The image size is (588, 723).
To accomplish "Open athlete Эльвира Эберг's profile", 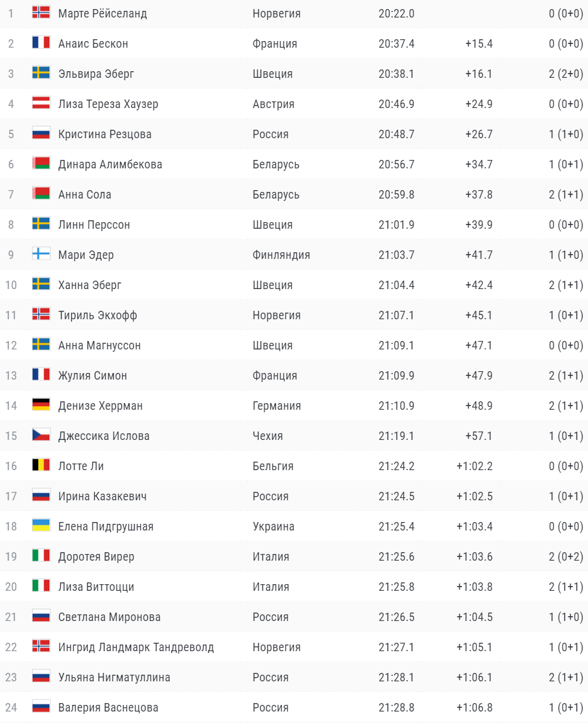I will [x=96, y=74].
